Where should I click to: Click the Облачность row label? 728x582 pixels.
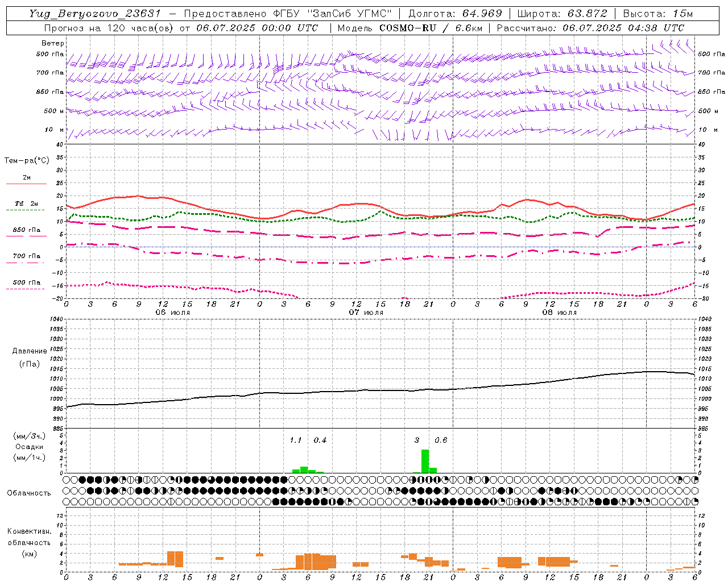click(29, 493)
